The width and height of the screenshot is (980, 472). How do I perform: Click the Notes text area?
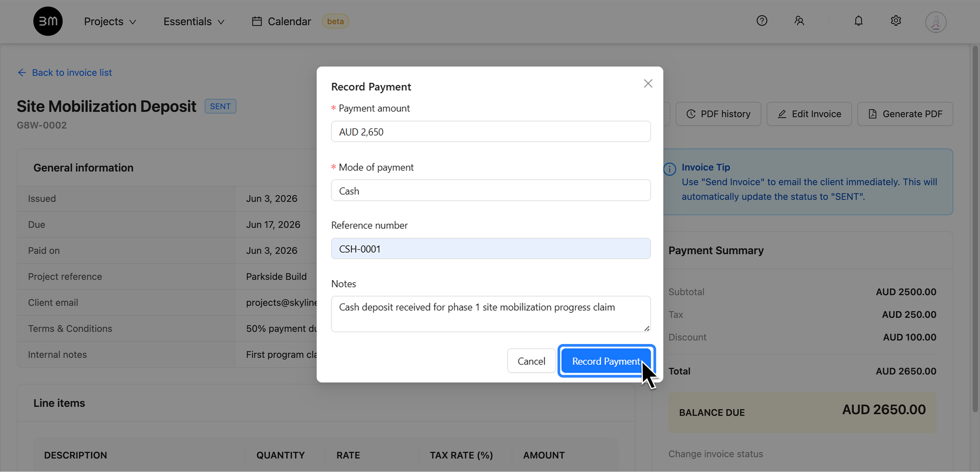[x=491, y=314]
